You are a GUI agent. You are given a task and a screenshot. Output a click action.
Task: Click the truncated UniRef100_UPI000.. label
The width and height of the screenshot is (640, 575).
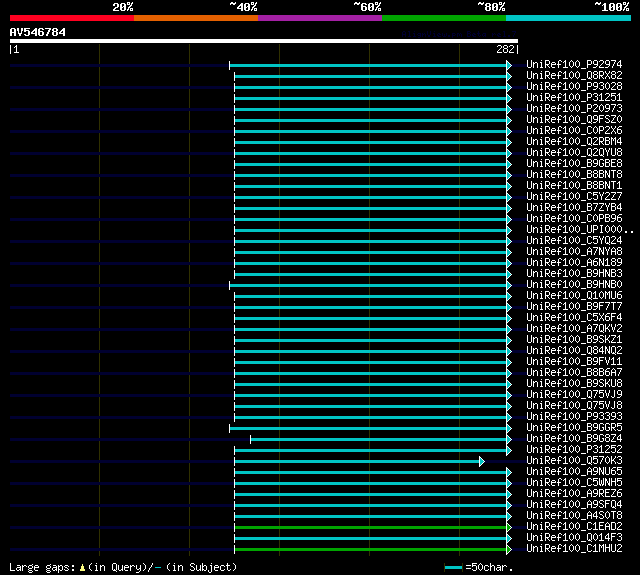pos(580,230)
